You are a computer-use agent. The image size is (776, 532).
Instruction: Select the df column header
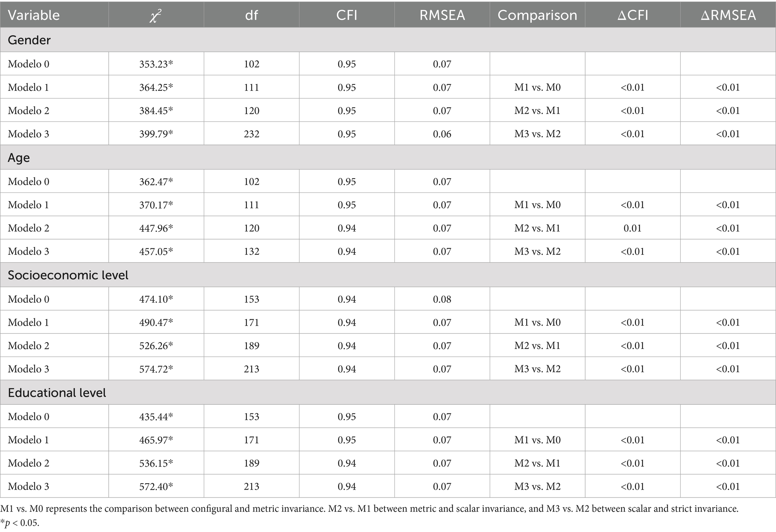point(251,15)
